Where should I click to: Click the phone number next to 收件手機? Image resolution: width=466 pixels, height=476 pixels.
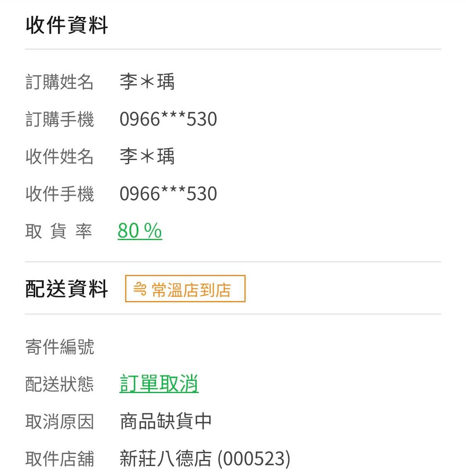tap(168, 193)
